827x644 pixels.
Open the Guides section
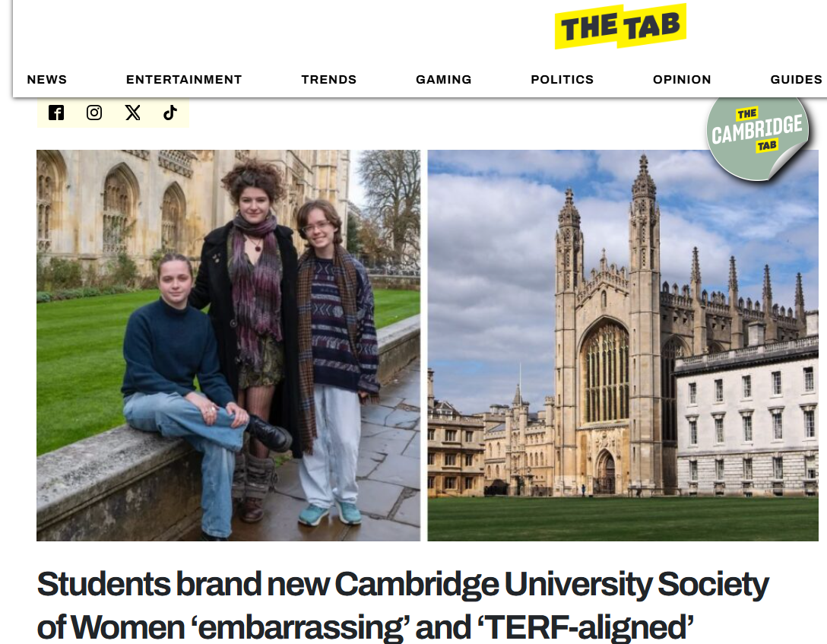point(796,79)
